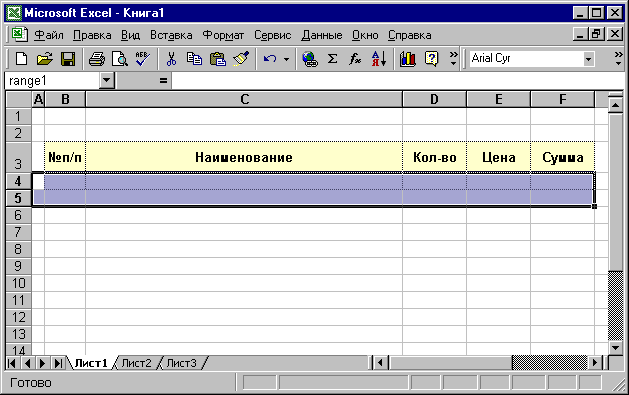
Task: Run the spell check (ABC) icon
Action: click(x=142, y=59)
